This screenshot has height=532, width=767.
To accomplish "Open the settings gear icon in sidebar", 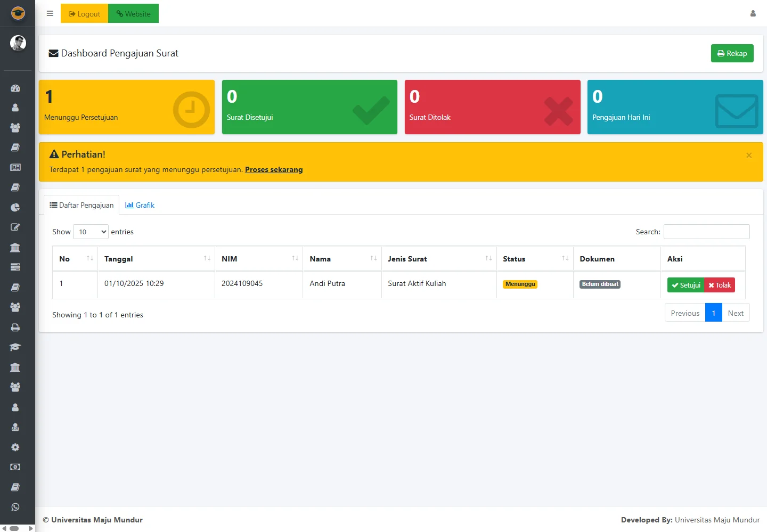I will point(15,447).
